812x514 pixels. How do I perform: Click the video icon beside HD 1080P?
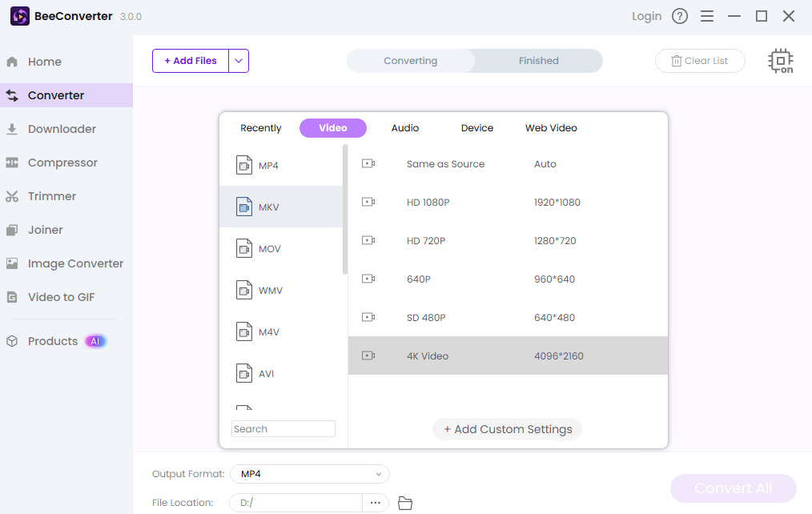click(x=368, y=202)
